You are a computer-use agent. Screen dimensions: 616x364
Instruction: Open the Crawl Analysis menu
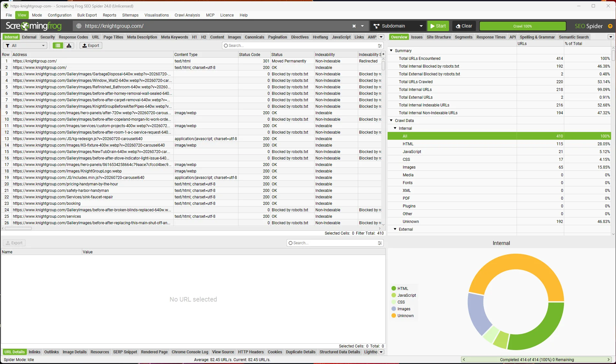(187, 15)
